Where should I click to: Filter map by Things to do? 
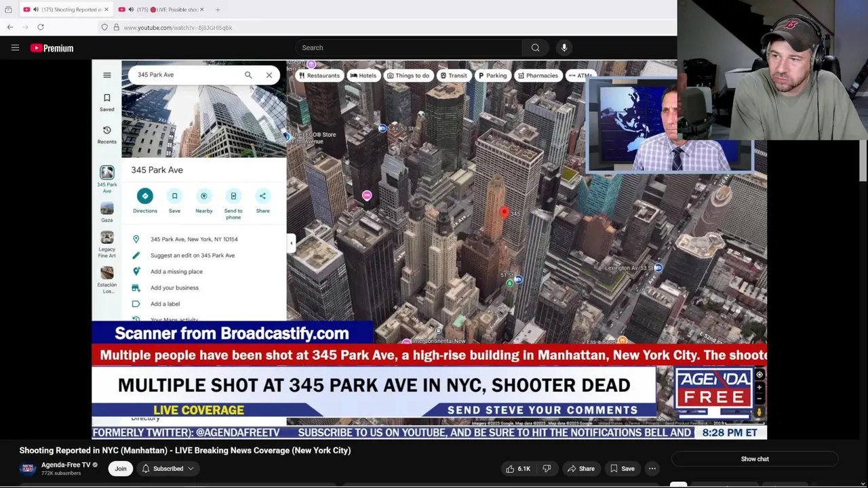[x=408, y=75]
